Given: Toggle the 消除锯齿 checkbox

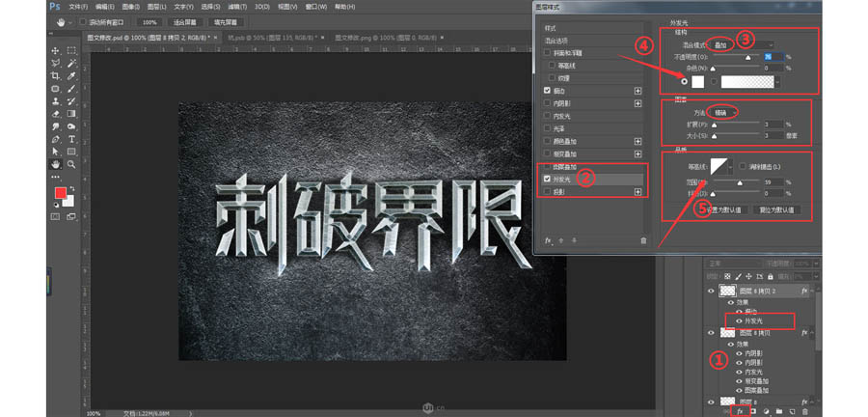Looking at the screenshot, I should click(x=743, y=166).
